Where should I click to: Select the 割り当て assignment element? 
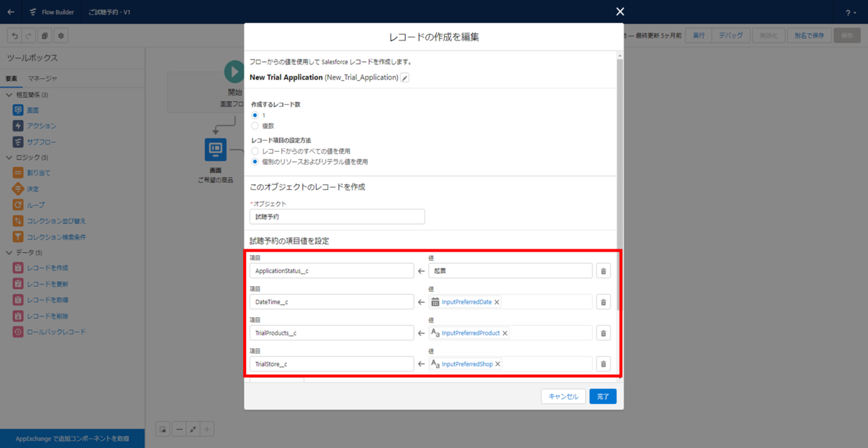(x=31, y=173)
